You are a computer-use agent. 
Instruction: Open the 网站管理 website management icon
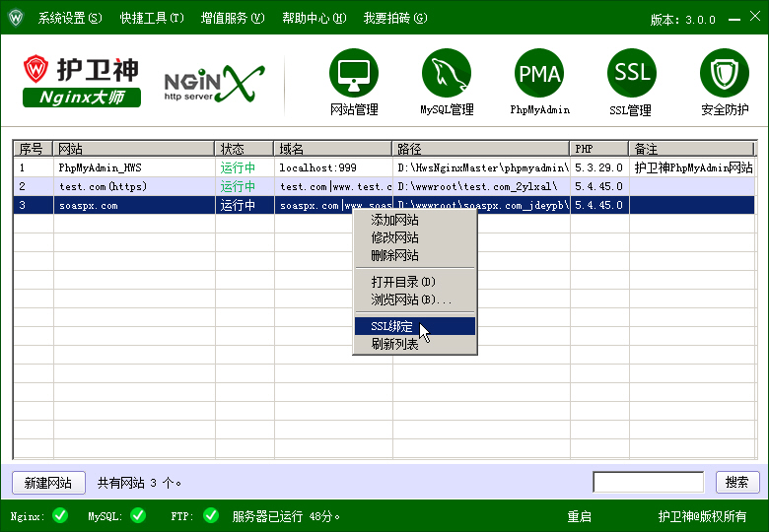pyautogui.click(x=353, y=74)
